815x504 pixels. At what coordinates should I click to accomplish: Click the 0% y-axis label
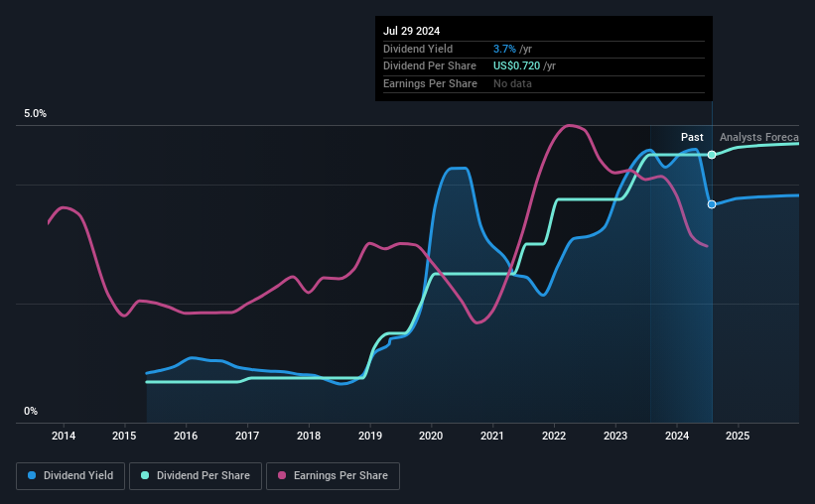pyautogui.click(x=31, y=411)
